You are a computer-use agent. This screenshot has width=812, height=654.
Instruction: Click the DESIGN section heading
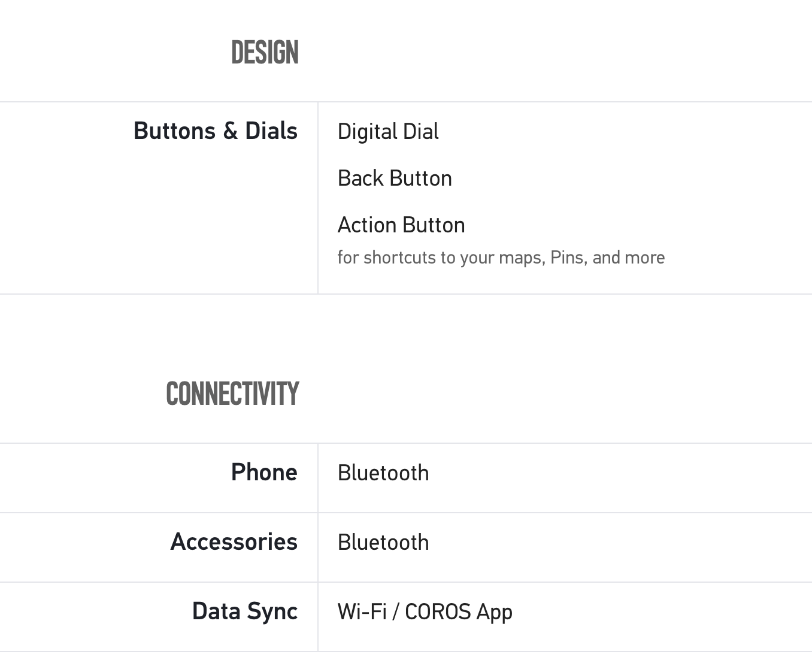pyautogui.click(x=265, y=53)
